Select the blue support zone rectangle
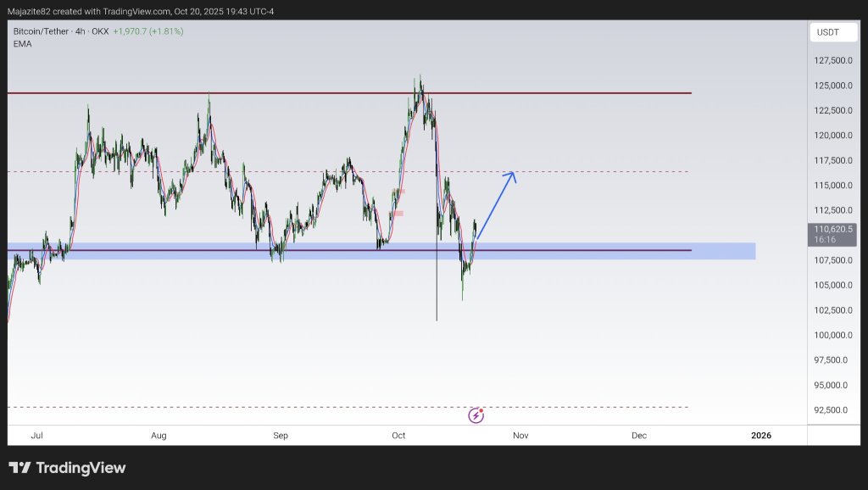Screen dimensions: 868x490 (381, 251)
